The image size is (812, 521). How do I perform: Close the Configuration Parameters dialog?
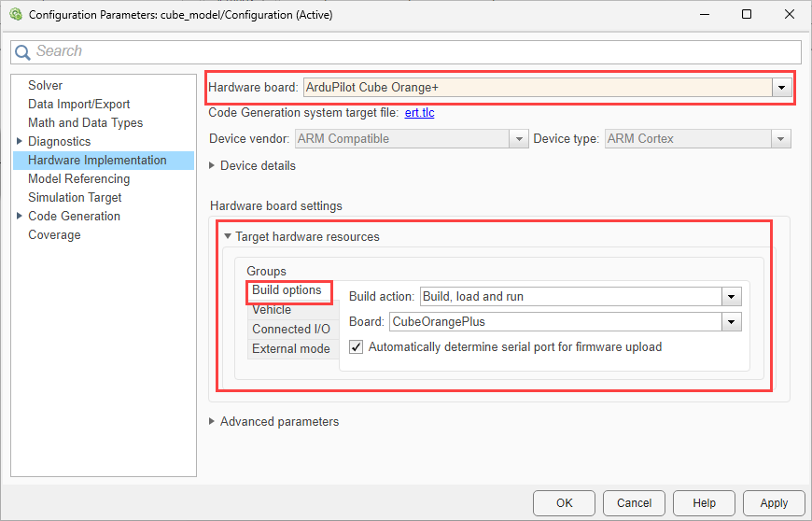[790, 15]
